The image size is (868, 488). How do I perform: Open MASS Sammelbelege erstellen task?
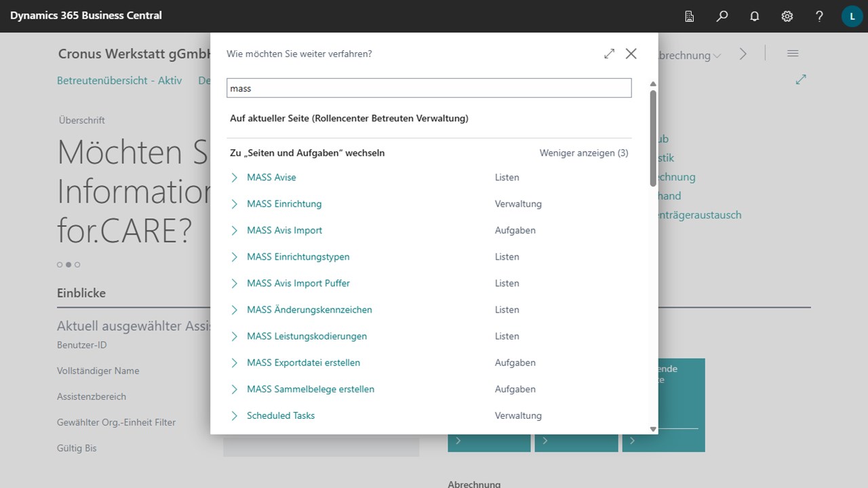point(311,389)
